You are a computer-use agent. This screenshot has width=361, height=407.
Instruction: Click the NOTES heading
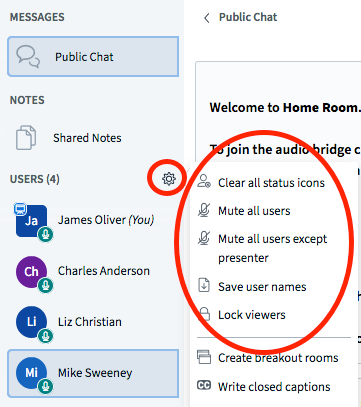[27, 100]
